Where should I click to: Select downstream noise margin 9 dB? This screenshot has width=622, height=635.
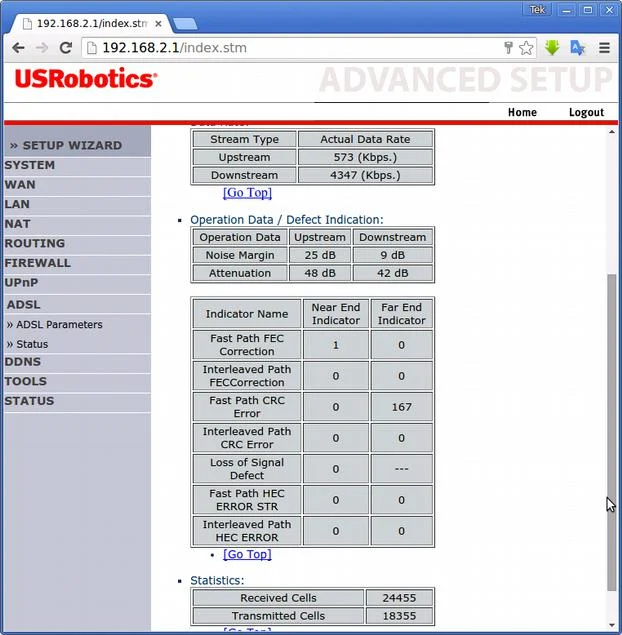pyautogui.click(x=392, y=256)
